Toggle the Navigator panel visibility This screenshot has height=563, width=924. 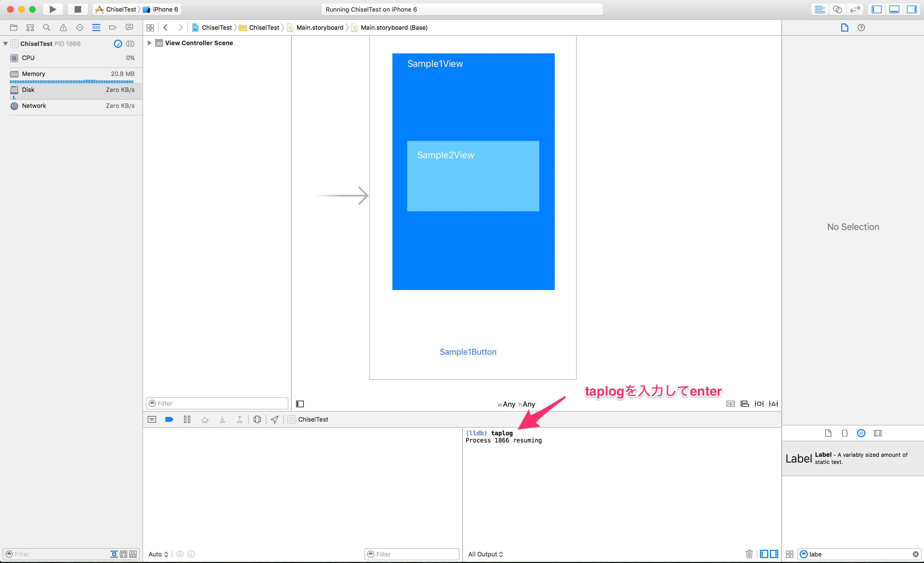[x=877, y=9]
